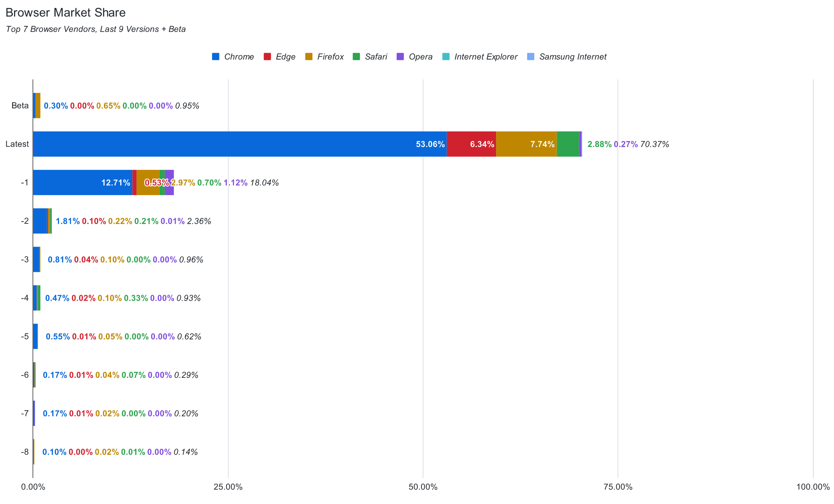
Task: Click the purple Opera legend swatch
Action: [400, 57]
